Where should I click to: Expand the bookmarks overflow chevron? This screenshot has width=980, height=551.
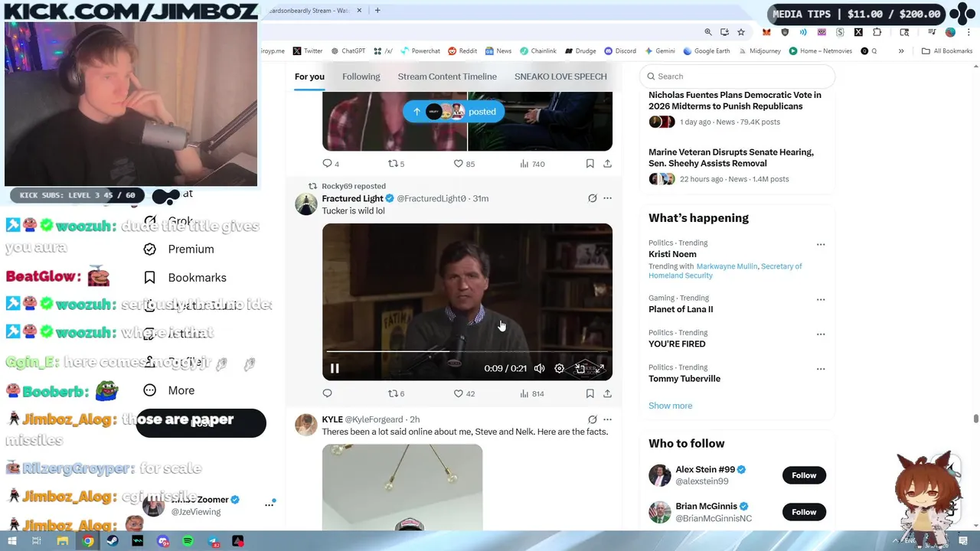[901, 51]
